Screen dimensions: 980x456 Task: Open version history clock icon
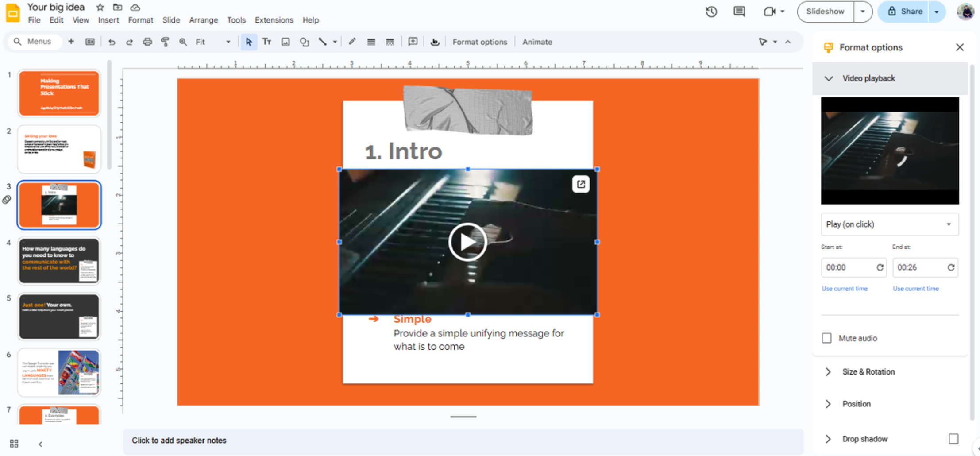[x=711, y=12]
